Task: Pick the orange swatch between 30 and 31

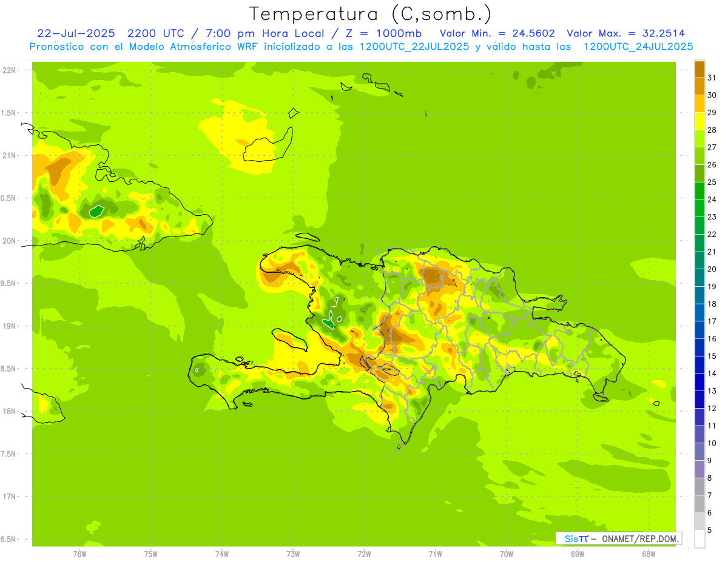Action: click(699, 87)
